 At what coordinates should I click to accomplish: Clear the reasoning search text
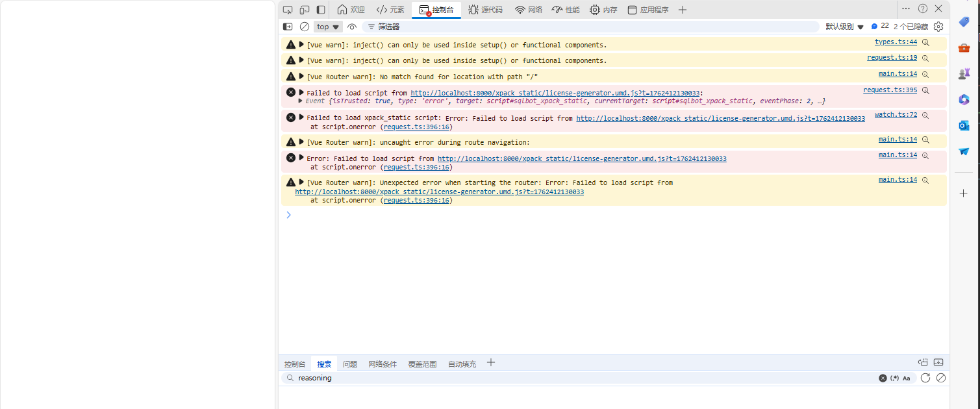pos(883,378)
